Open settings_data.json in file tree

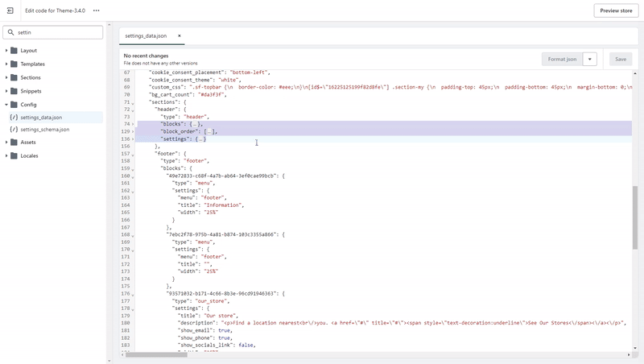tap(56, 117)
